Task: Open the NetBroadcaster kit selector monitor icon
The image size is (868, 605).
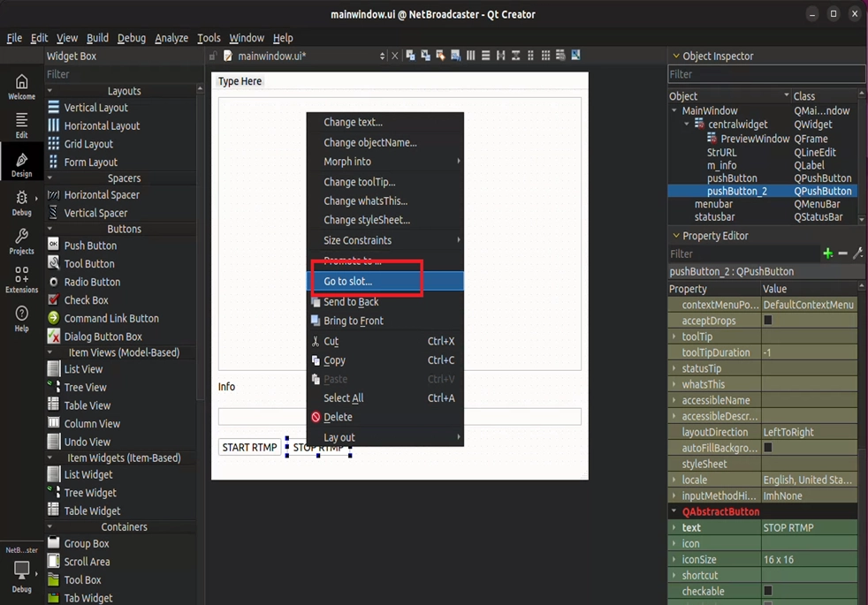Action: (21, 570)
